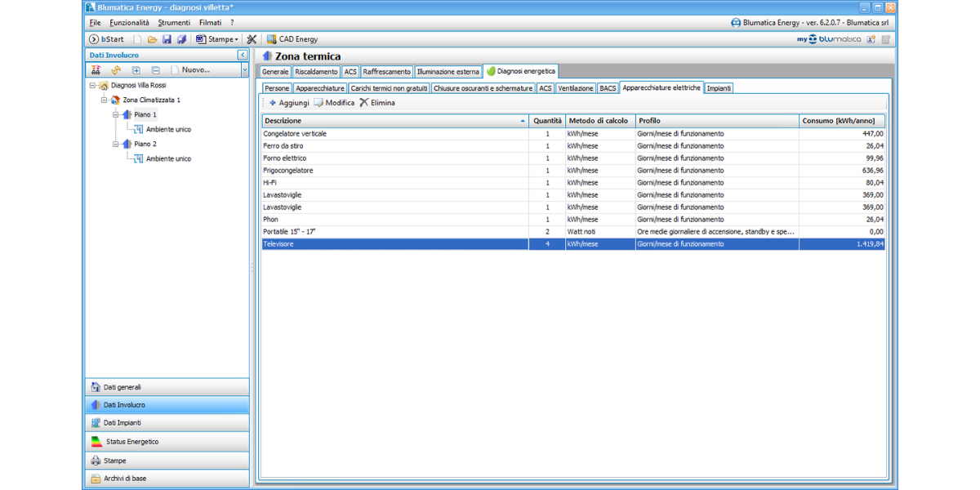Switch to the Ventilazione tab
The image size is (980, 490).
pyautogui.click(x=575, y=88)
